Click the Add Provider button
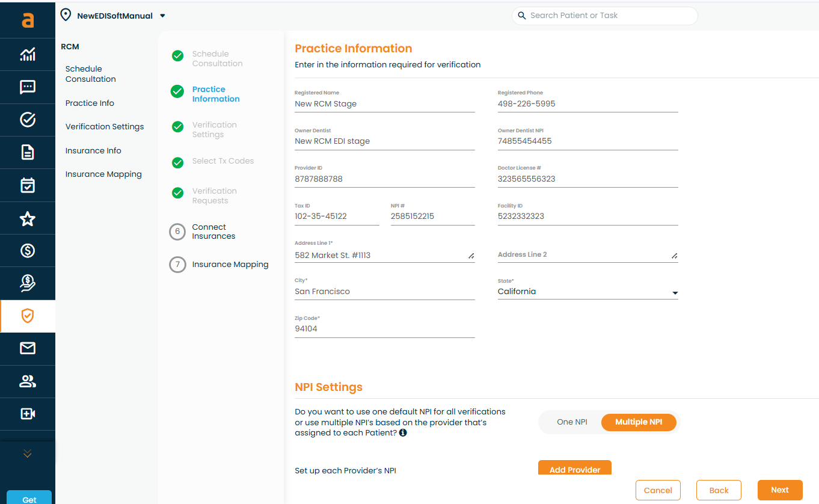The image size is (819, 504). click(x=574, y=468)
